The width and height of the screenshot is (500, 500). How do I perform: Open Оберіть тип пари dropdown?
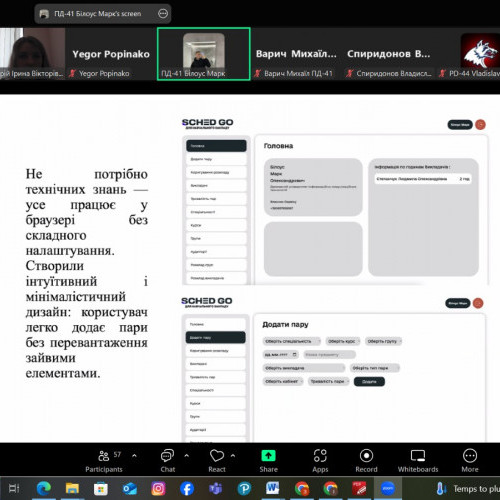click(375, 368)
